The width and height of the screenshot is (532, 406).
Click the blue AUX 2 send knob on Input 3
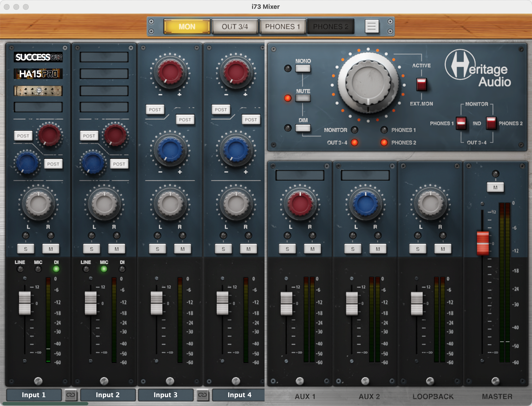pyautogui.click(x=170, y=150)
